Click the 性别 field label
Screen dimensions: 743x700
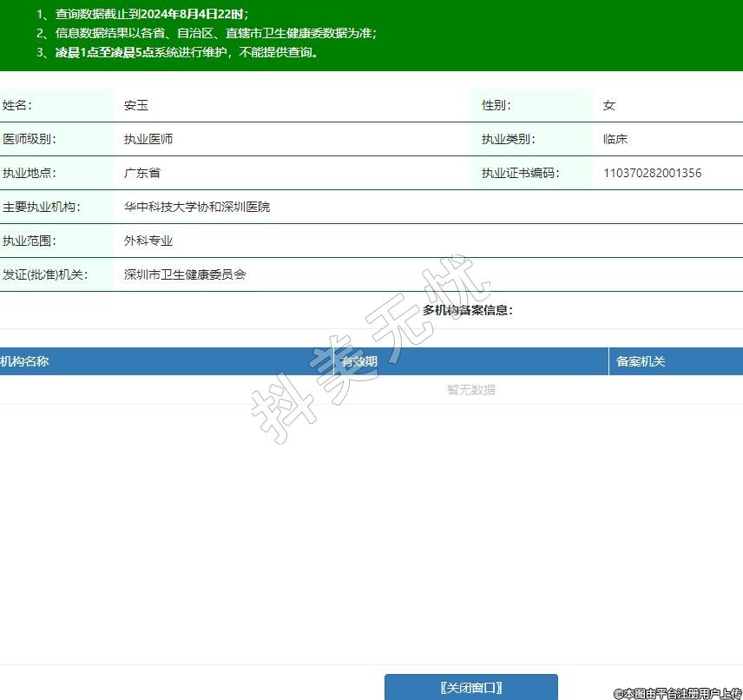click(x=496, y=105)
